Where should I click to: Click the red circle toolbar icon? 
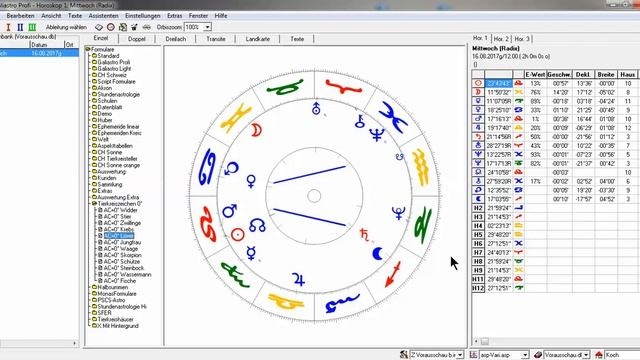(111, 27)
